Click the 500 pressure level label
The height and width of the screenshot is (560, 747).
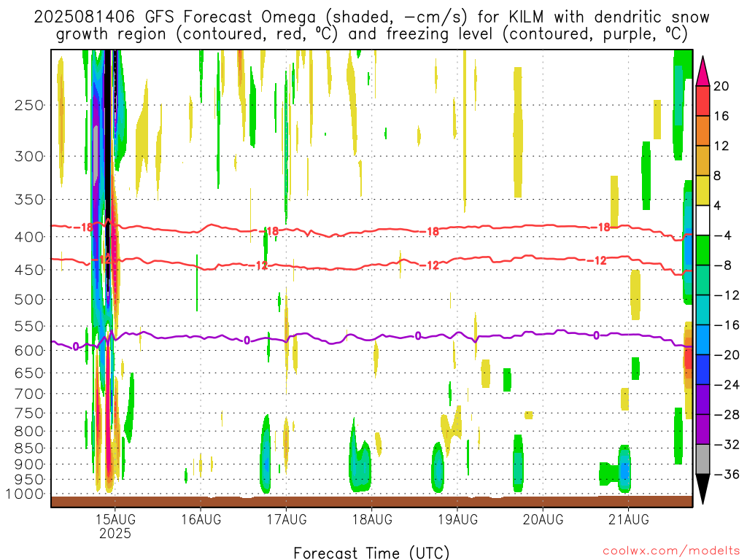tap(29, 300)
